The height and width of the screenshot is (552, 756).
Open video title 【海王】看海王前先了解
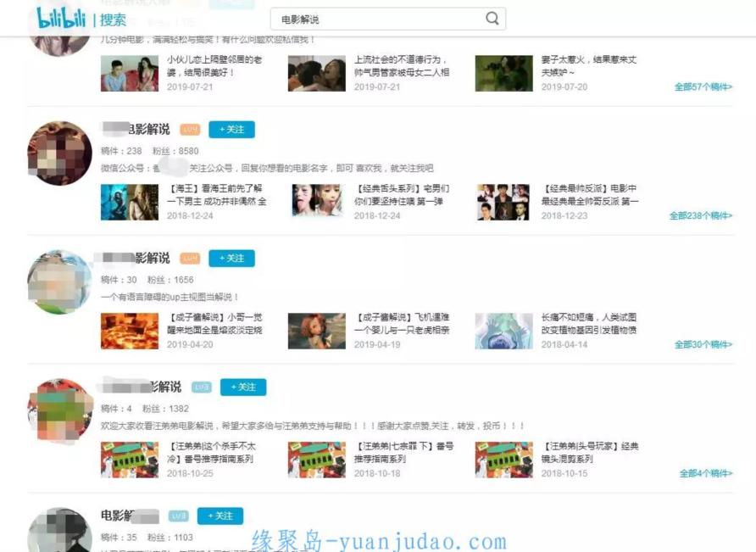[x=216, y=194]
